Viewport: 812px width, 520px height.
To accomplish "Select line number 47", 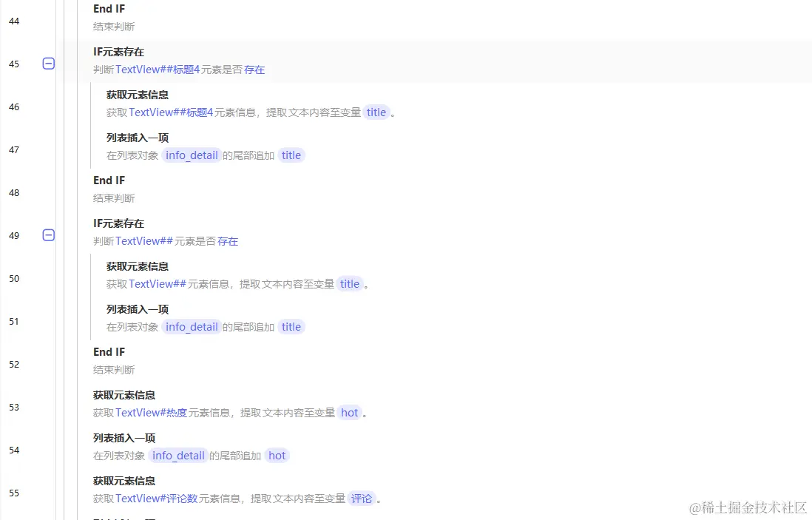I will [15, 150].
